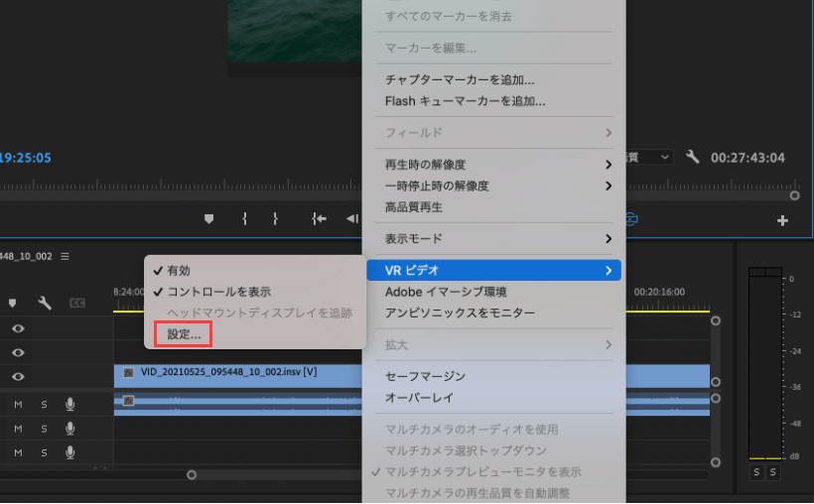The width and height of the screenshot is (814, 504).
Task: Click duration timecode 00:27:43:04
Action: tap(747, 158)
